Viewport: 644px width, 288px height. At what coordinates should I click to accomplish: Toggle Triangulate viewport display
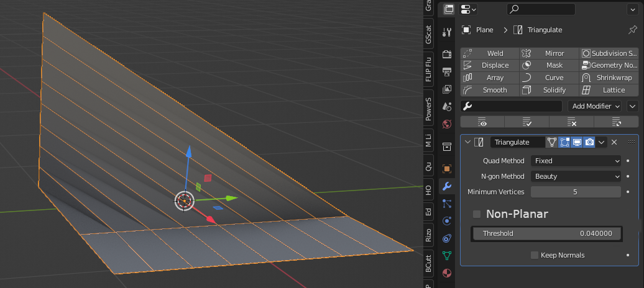pos(577,142)
